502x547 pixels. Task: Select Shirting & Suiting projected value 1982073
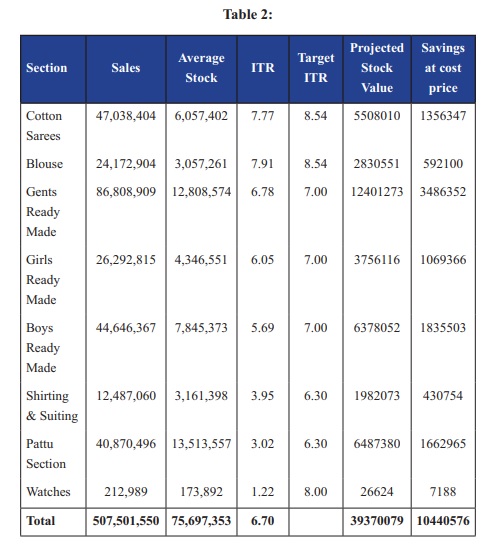pos(377,396)
